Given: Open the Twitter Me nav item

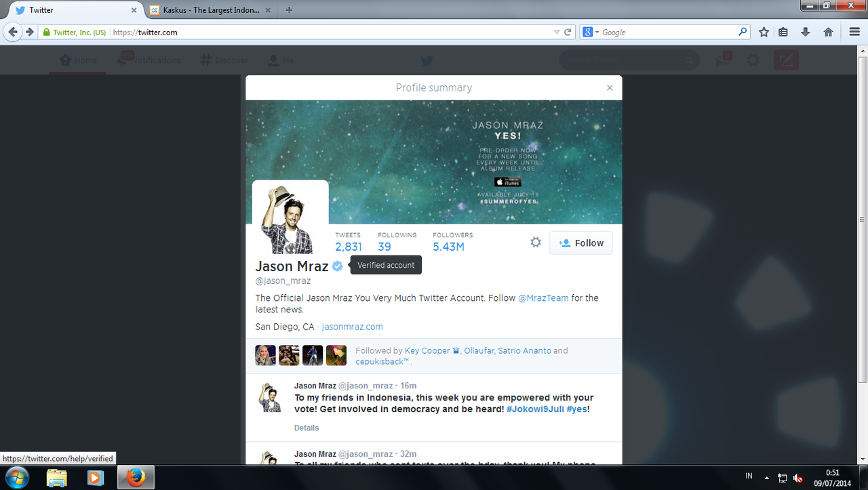Looking at the screenshot, I should [x=280, y=60].
